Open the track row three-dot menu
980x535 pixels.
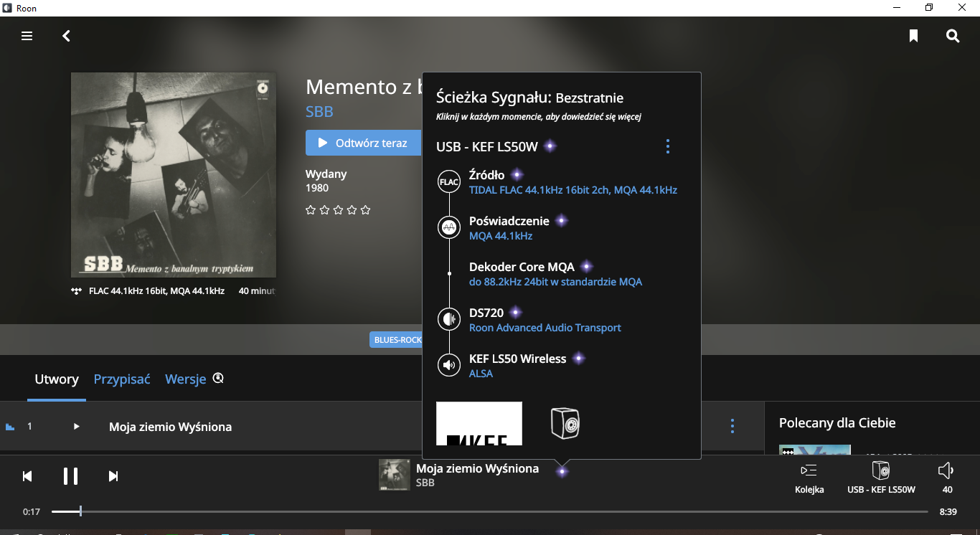point(732,426)
